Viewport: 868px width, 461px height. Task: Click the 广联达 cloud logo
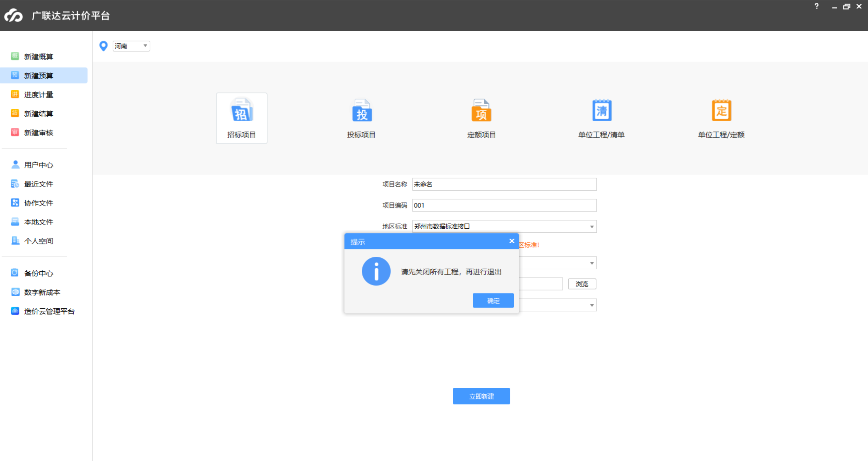pyautogui.click(x=13, y=15)
